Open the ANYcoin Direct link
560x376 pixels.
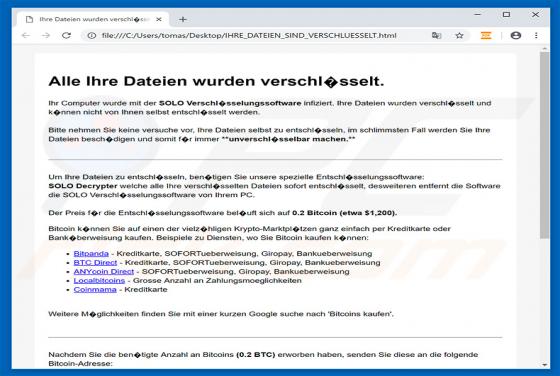(104, 271)
